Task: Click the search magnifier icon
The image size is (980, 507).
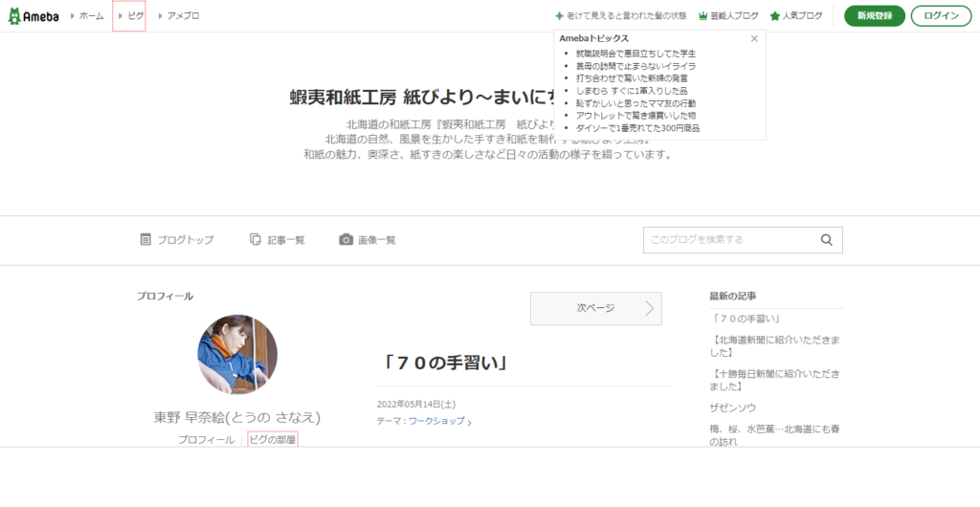Action: 826,240
